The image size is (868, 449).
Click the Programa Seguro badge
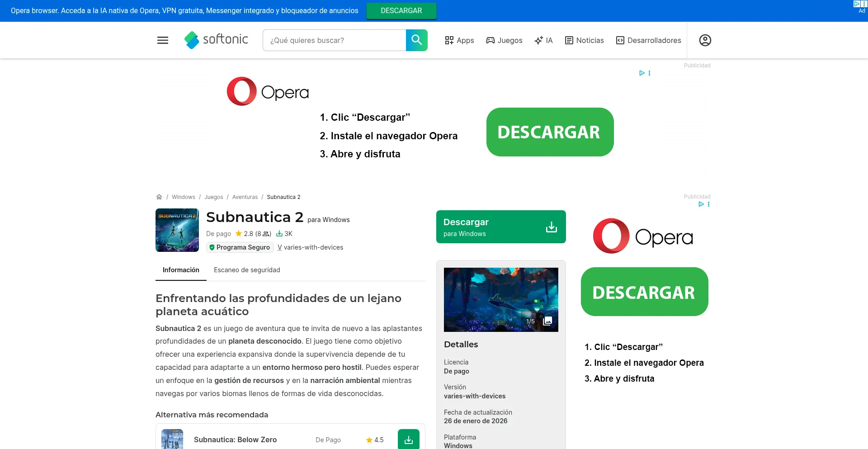[240, 247]
